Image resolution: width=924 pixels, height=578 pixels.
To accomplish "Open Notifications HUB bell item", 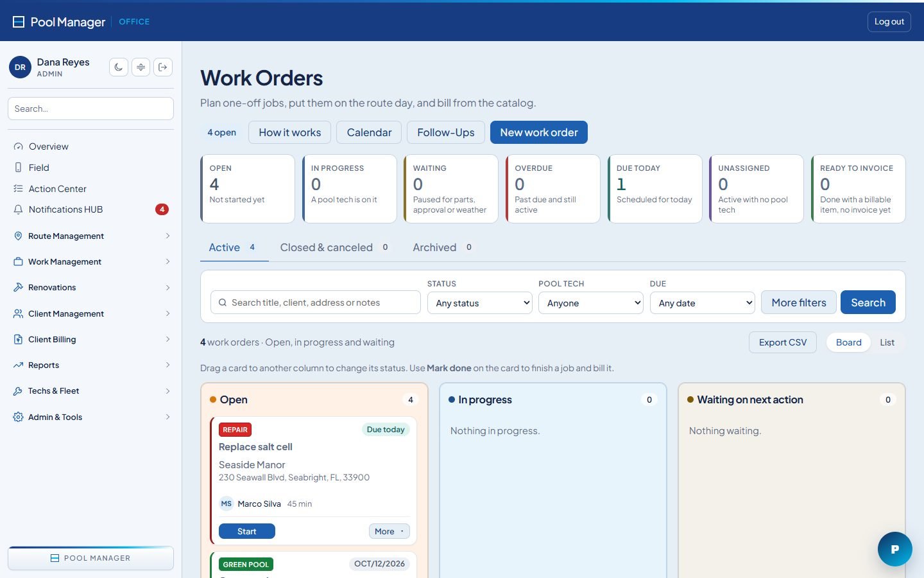I will pyautogui.click(x=90, y=209).
